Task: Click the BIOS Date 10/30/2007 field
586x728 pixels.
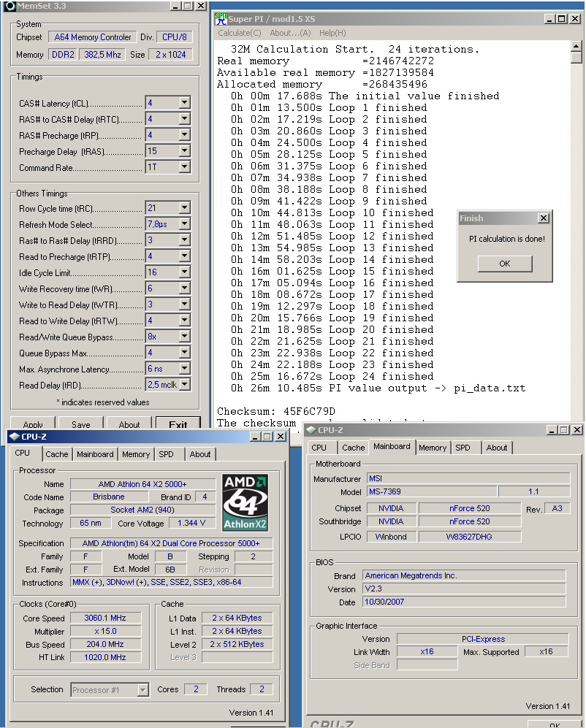Action: 464,602
